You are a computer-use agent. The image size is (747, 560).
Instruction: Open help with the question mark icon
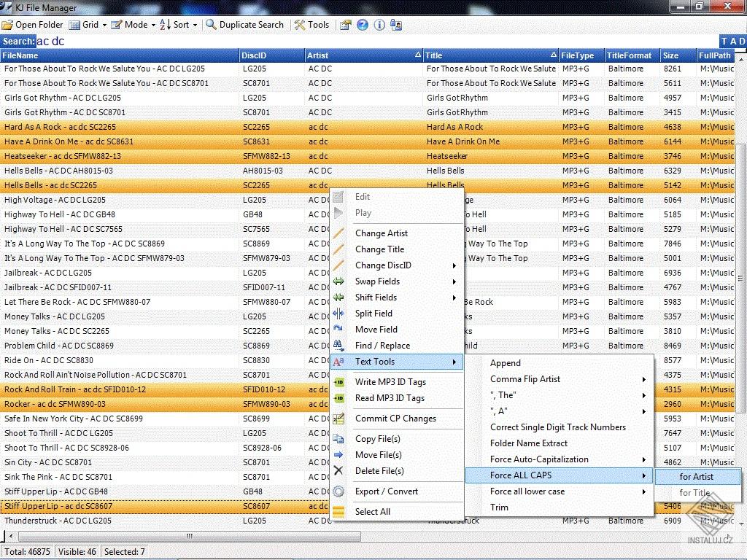(362, 24)
